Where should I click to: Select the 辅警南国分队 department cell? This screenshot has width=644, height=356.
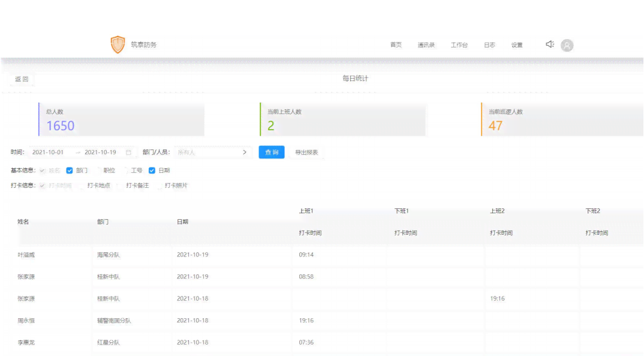point(114,320)
